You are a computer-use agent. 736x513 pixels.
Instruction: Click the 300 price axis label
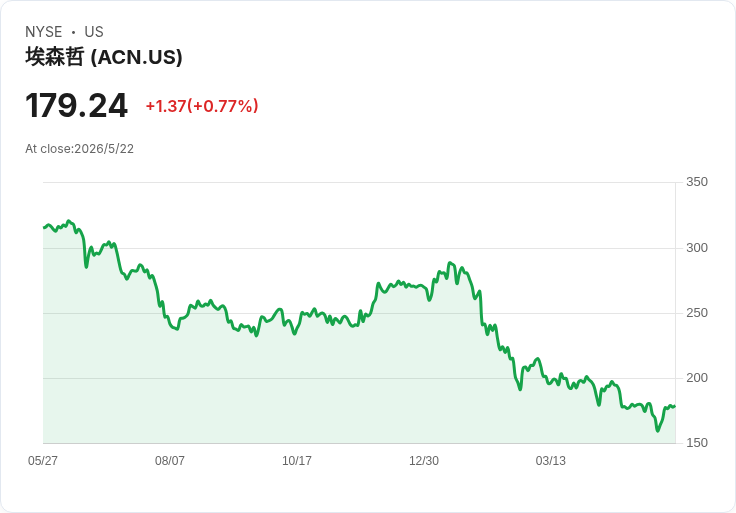coord(697,247)
